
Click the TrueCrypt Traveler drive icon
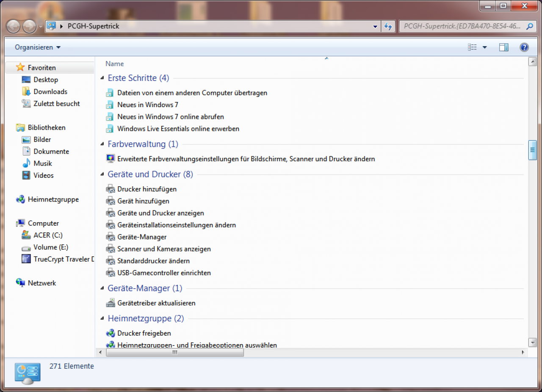[x=26, y=259]
